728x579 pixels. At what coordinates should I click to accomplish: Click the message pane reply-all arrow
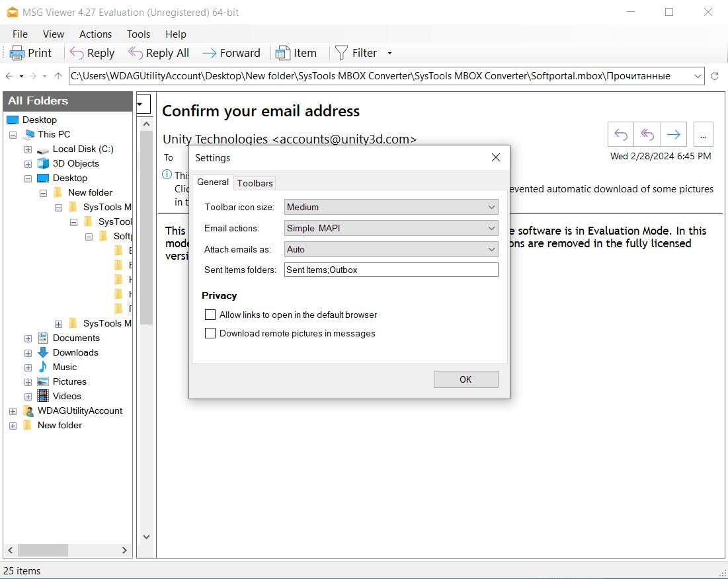click(x=647, y=135)
